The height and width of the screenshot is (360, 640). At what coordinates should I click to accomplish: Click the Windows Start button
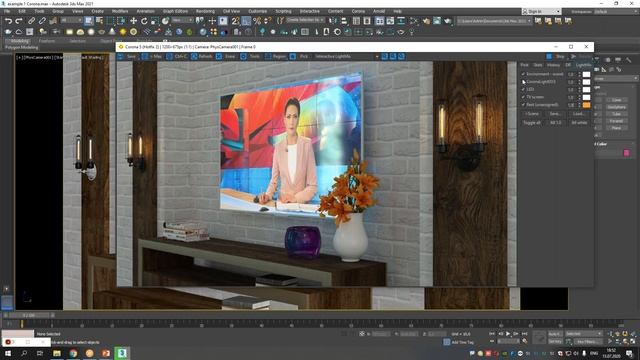(x=7, y=353)
